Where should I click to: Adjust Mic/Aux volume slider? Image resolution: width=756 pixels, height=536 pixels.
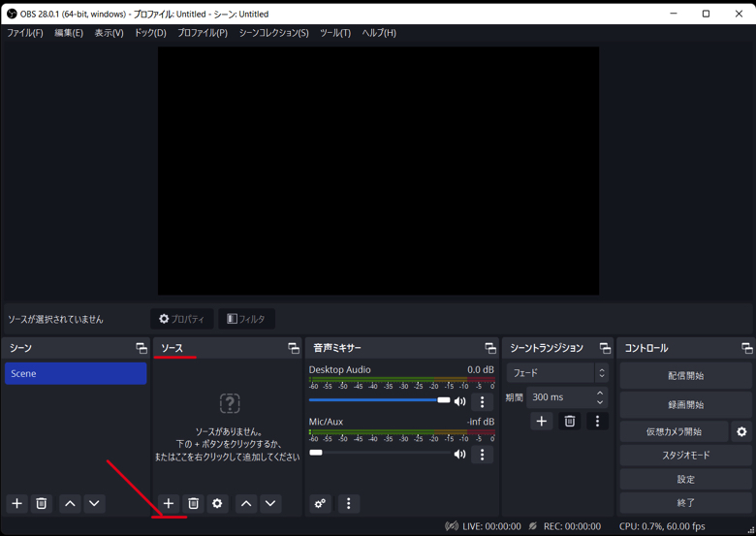pos(379,453)
